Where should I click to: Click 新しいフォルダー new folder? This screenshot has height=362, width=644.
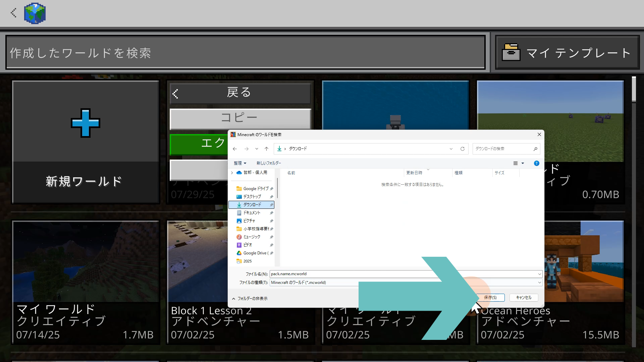268,163
